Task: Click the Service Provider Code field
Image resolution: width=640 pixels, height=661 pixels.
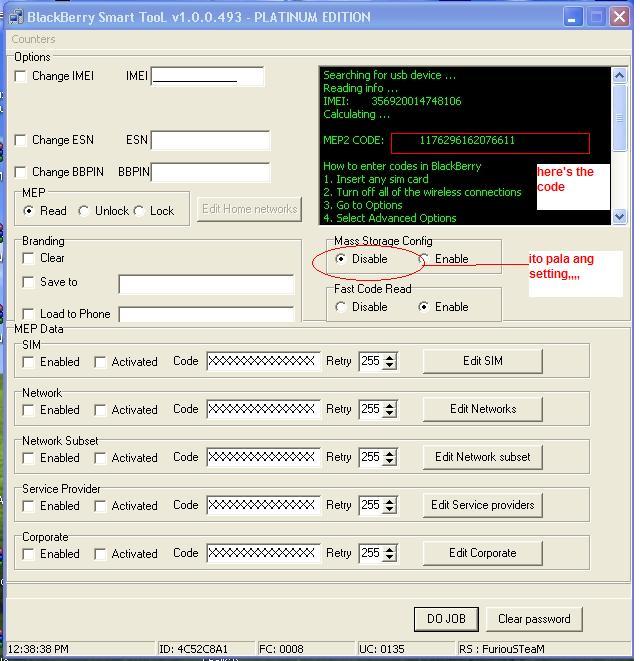Action: tap(263, 505)
